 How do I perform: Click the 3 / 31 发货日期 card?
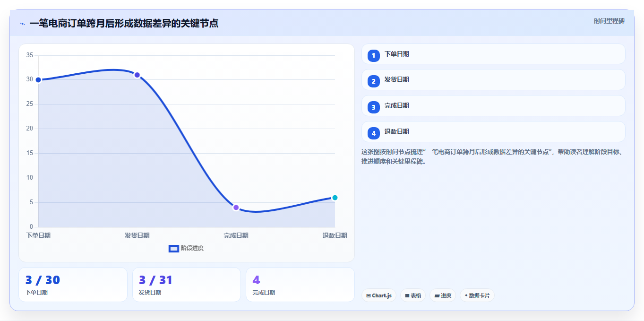pyautogui.click(x=187, y=285)
